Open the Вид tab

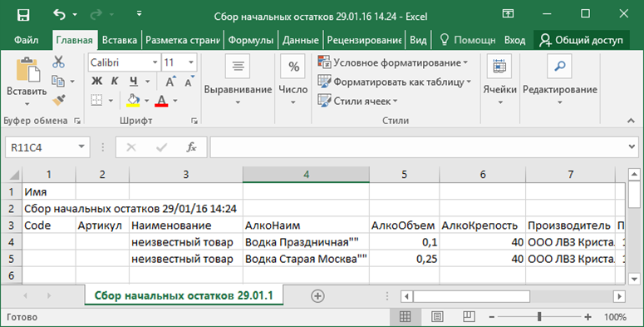(418, 40)
